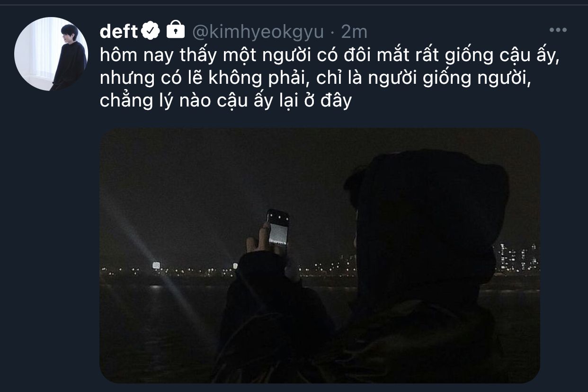588x392 pixels.
Task: Visit the @kimhyeokgyu handle link
Action: [x=258, y=32]
